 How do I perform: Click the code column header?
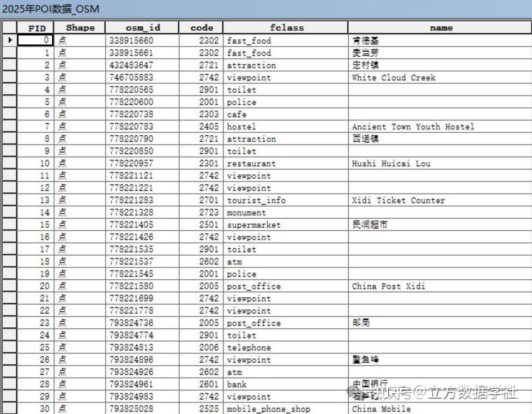coord(201,27)
